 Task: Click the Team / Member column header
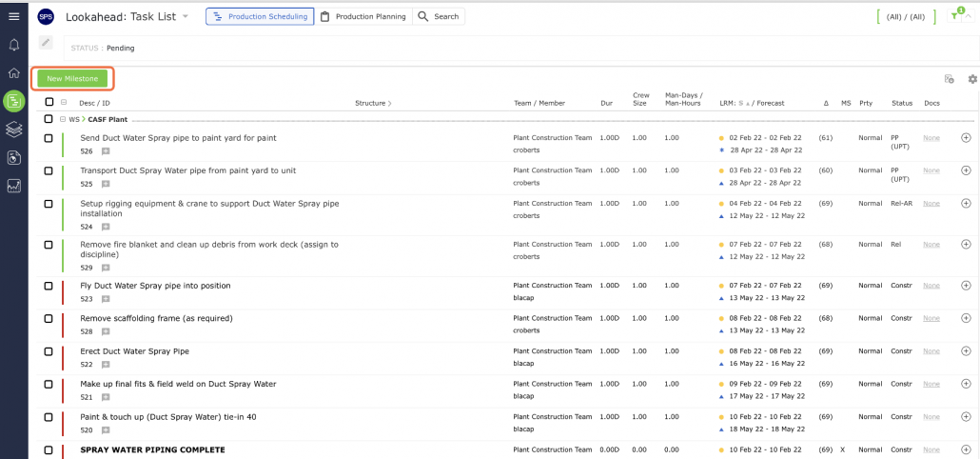539,103
